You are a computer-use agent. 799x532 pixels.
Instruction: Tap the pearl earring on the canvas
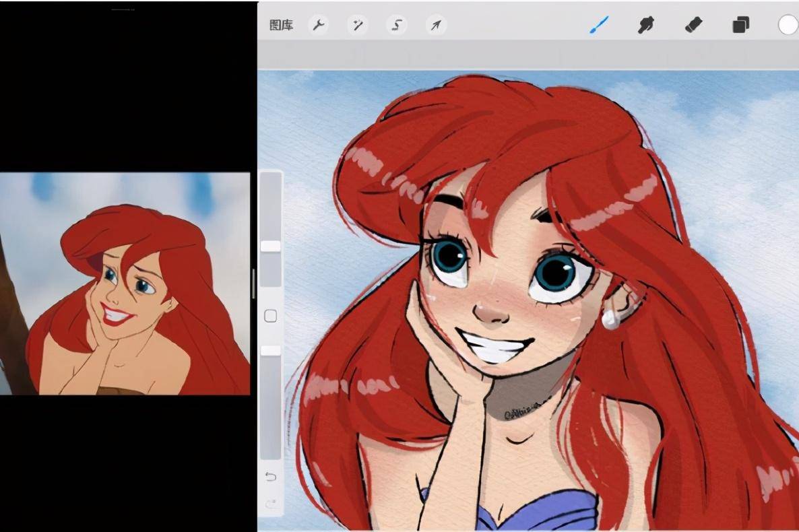(x=611, y=320)
